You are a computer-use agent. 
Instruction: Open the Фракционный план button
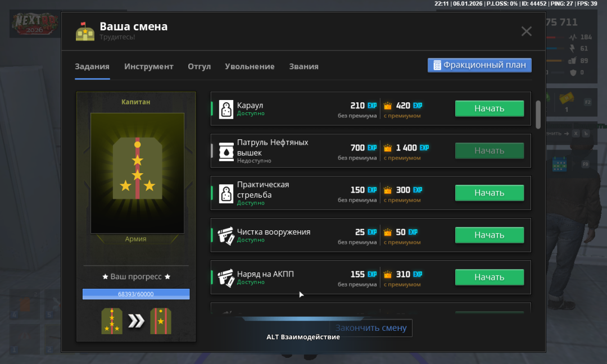[x=479, y=65]
